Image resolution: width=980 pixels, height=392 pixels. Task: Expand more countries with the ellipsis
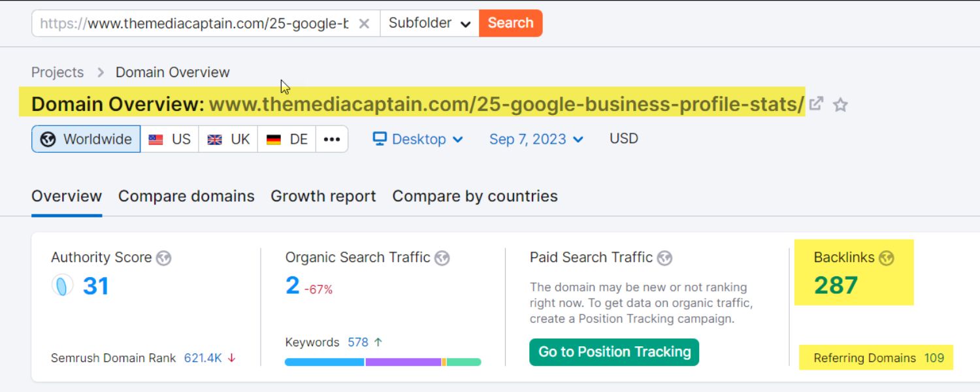[x=332, y=139]
